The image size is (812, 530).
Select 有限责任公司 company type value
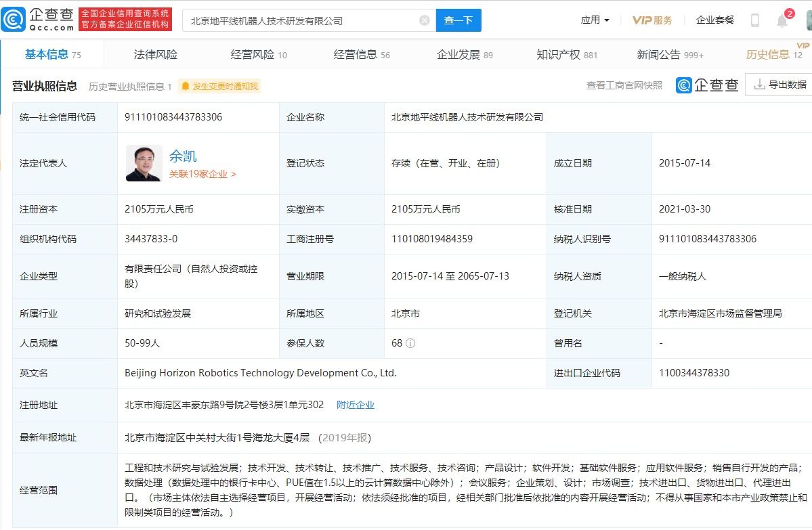pos(191,276)
